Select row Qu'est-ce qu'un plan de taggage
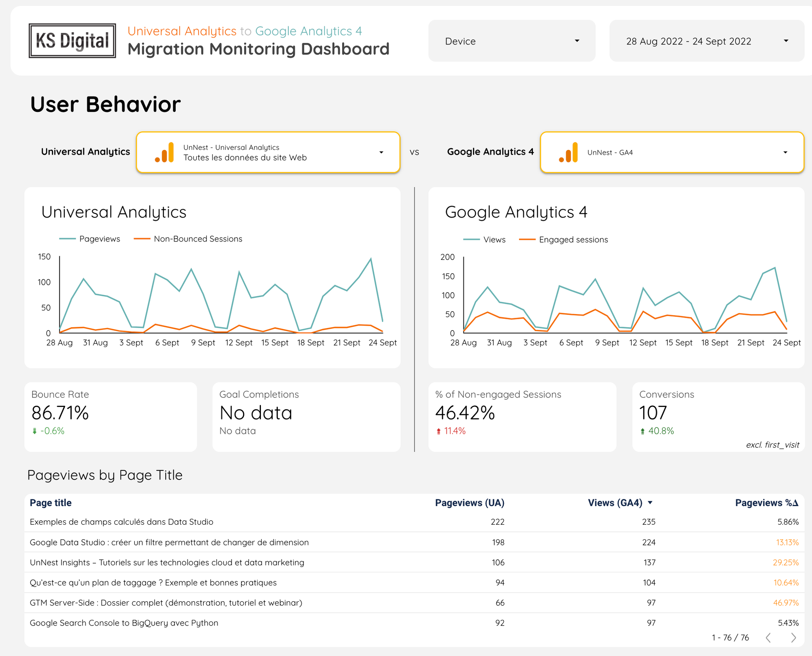Image resolution: width=812 pixels, height=656 pixels. [414, 583]
